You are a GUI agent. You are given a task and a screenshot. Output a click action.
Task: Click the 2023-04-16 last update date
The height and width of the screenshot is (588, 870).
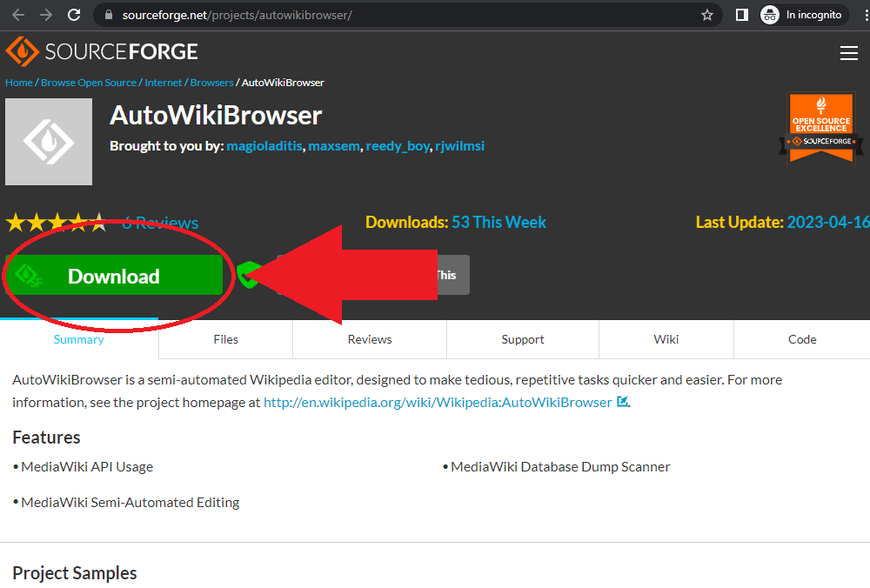[828, 223]
